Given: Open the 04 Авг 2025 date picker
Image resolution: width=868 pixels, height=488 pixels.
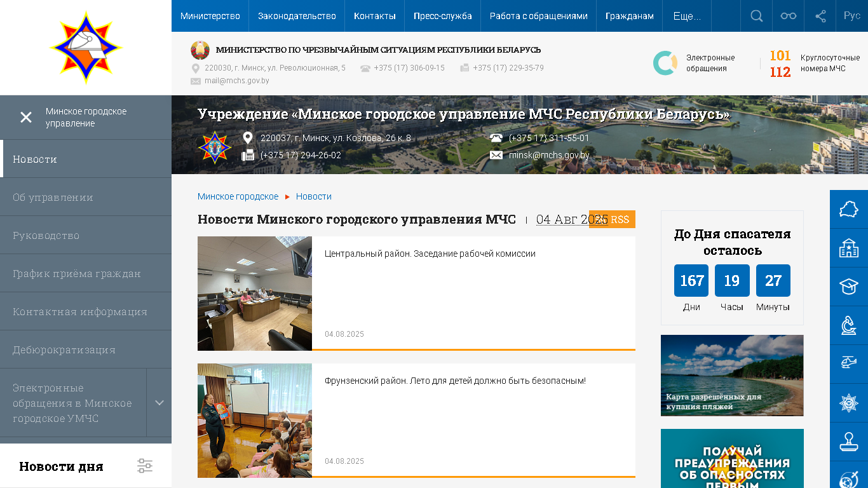Looking at the screenshot, I should [x=572, y=219].
